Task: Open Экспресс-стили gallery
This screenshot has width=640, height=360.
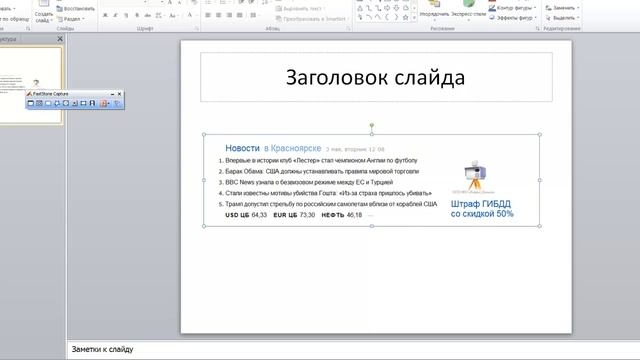Action: pos(469,11)
